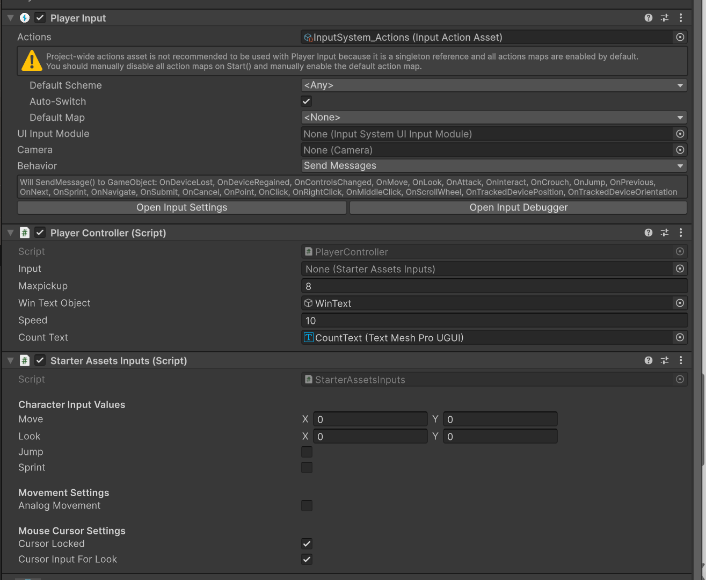
Task: Click the UI Input Module object picker
Action: pos(680,134)
